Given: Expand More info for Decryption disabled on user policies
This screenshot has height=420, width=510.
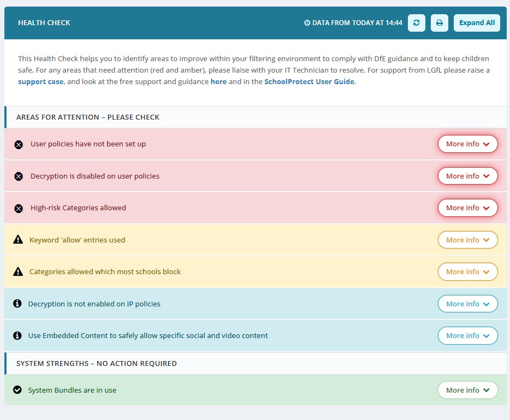Looking at the screenshot, I should pyautogui.click(x=467, y=176).
